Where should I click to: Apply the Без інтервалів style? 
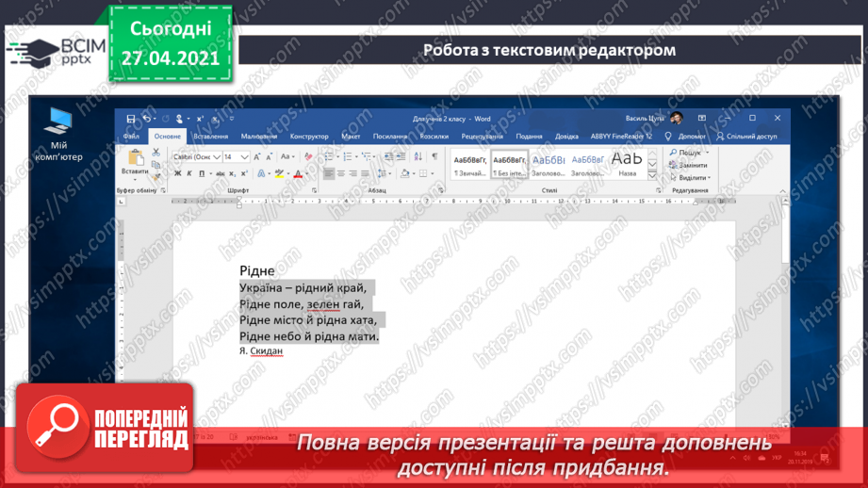tap(509, 164)
